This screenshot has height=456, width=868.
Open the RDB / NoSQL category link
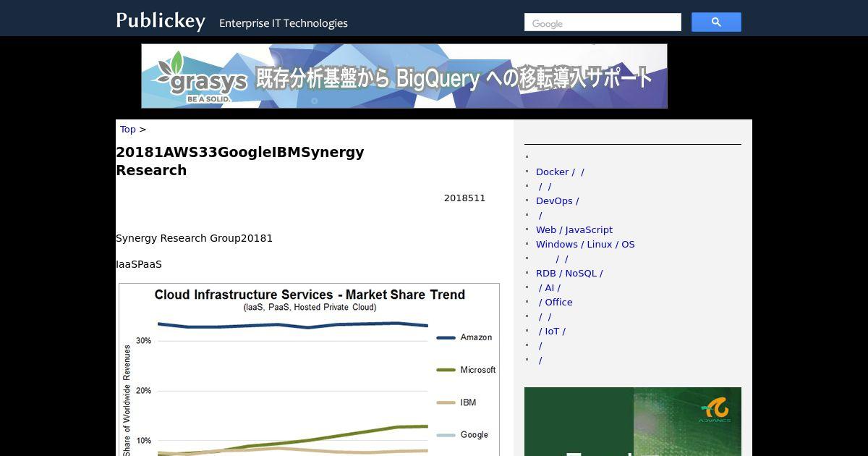point(569,273)
